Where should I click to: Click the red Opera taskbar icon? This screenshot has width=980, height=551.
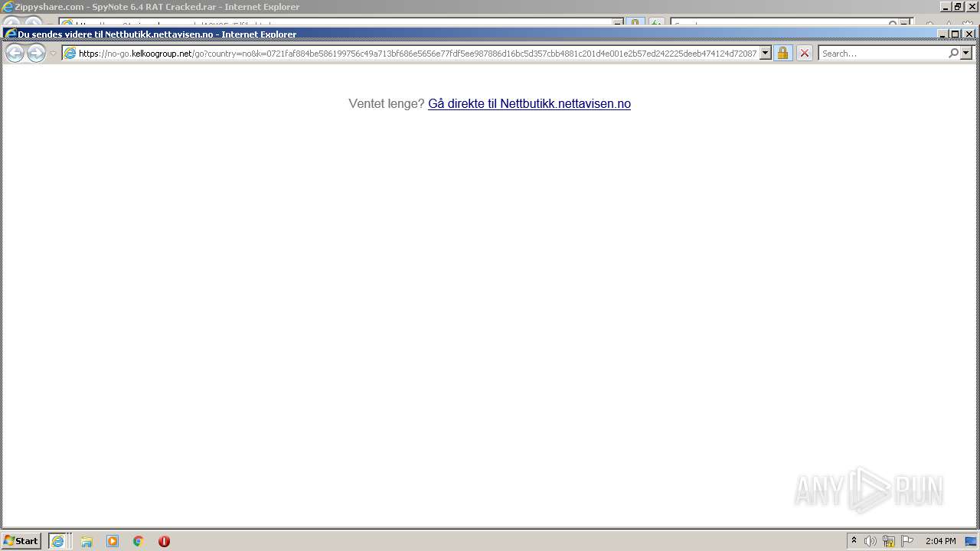(x=164, y=541)
